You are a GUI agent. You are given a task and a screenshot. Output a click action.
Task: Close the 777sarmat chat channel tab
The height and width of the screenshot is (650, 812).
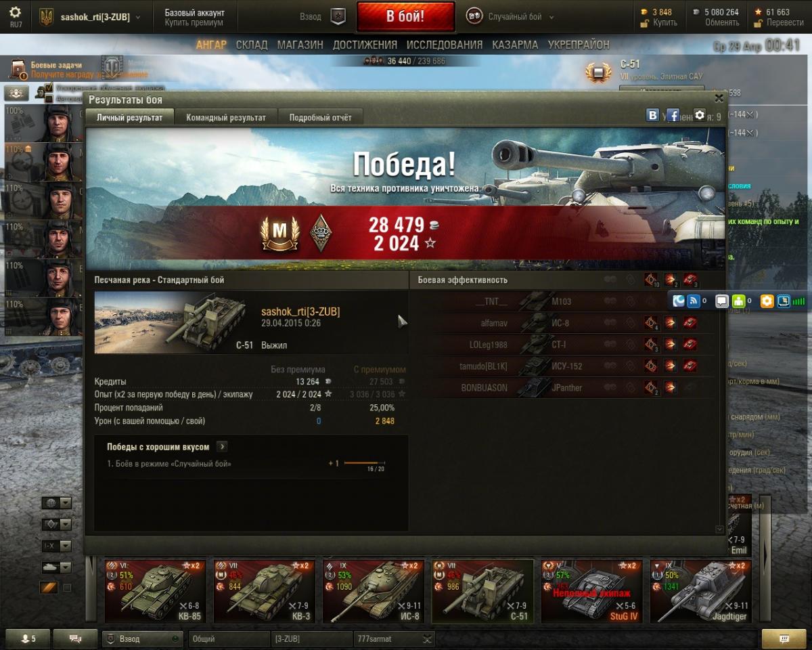tap(427, 638)
